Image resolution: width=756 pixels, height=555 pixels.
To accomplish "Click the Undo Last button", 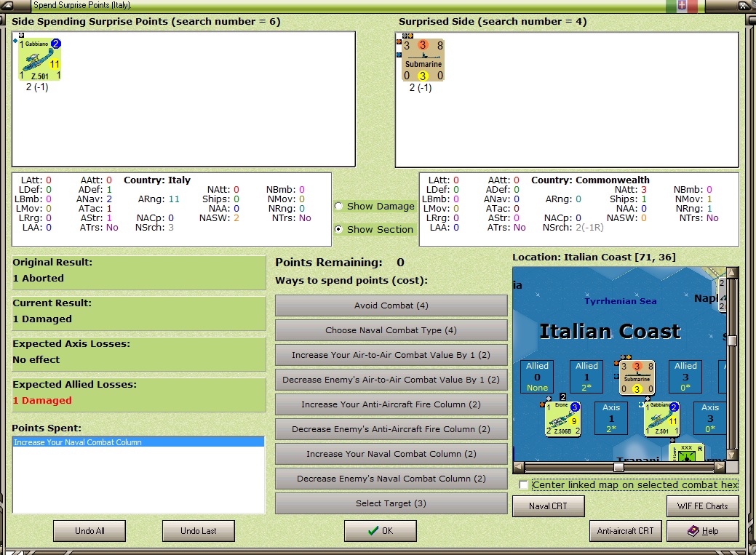I will (199, 531).
